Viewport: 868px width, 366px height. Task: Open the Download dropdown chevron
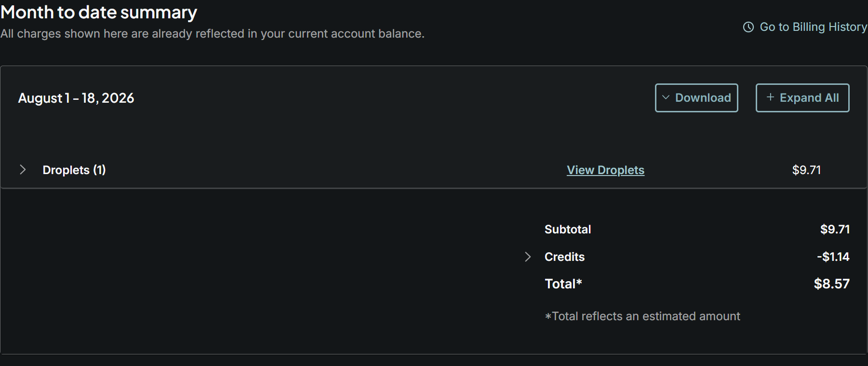pyautogui.click(x=666, y=97)
